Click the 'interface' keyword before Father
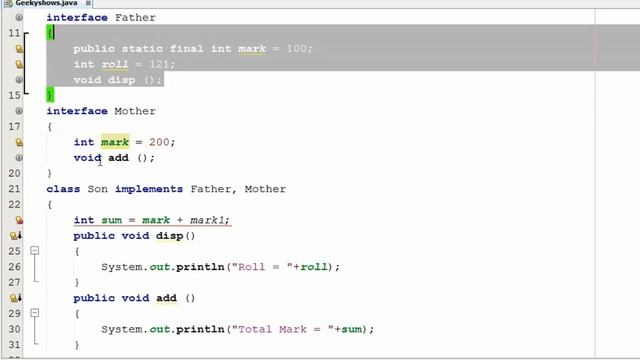This screenshot has width=640, height=360. tap(77, 18)
